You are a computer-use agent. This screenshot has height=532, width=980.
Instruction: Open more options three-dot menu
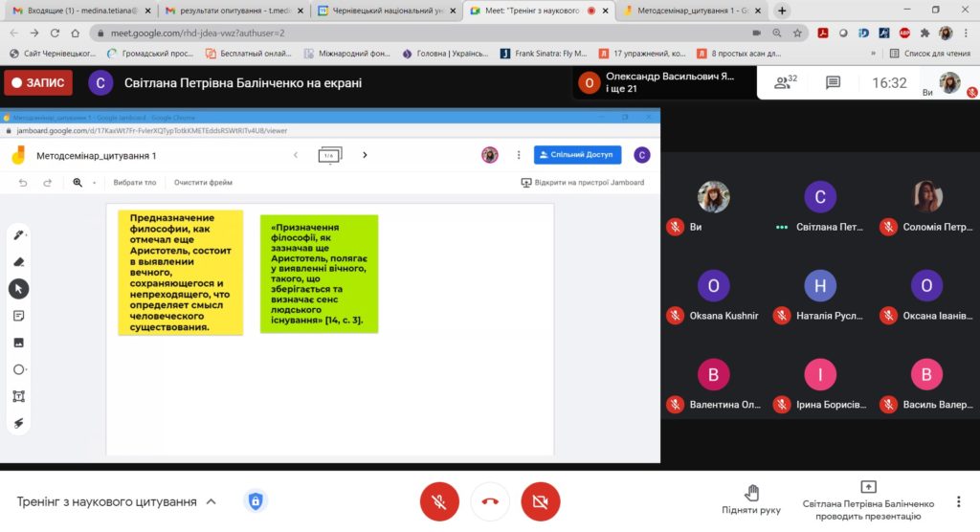tap(958, 501)
